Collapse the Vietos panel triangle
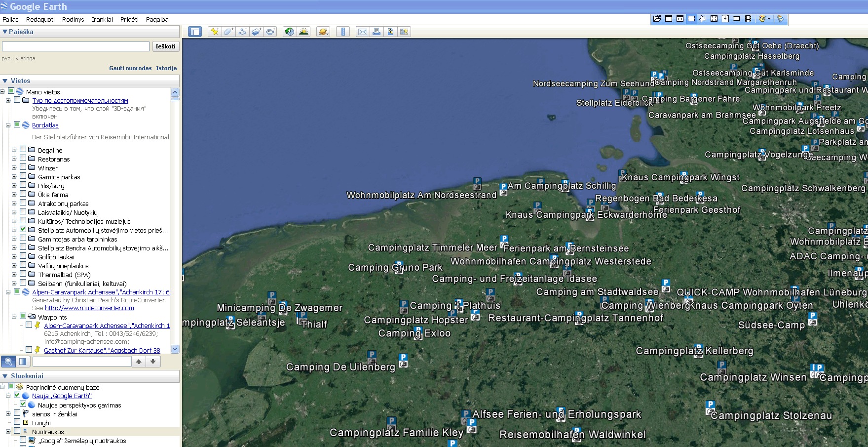Image resolution: width=868 pixels, height=447 pixels. coord(5,81)
